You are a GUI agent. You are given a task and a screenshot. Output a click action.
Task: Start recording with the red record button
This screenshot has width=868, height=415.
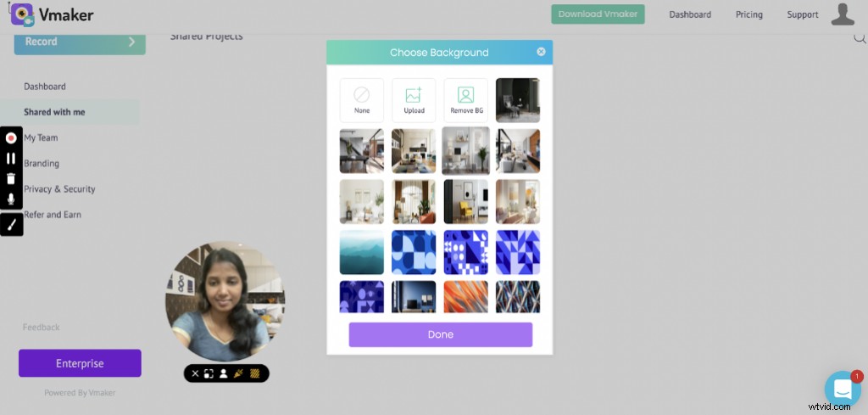(x=11, y=138)
